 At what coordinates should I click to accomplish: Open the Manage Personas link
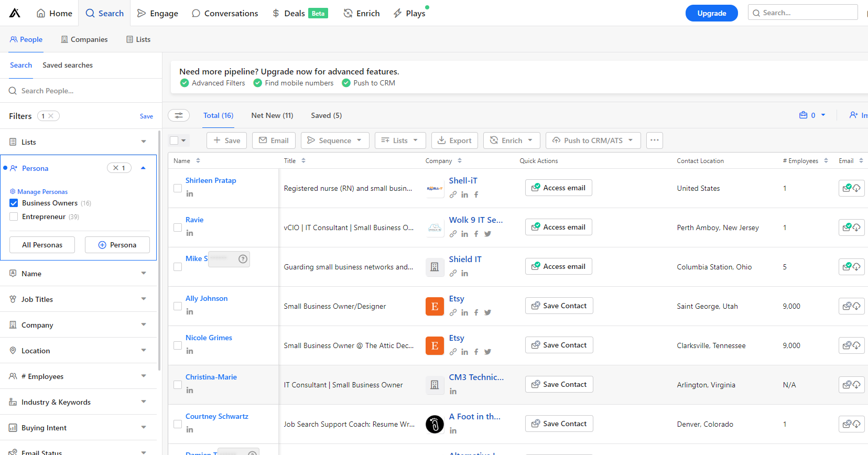[39, 192]
